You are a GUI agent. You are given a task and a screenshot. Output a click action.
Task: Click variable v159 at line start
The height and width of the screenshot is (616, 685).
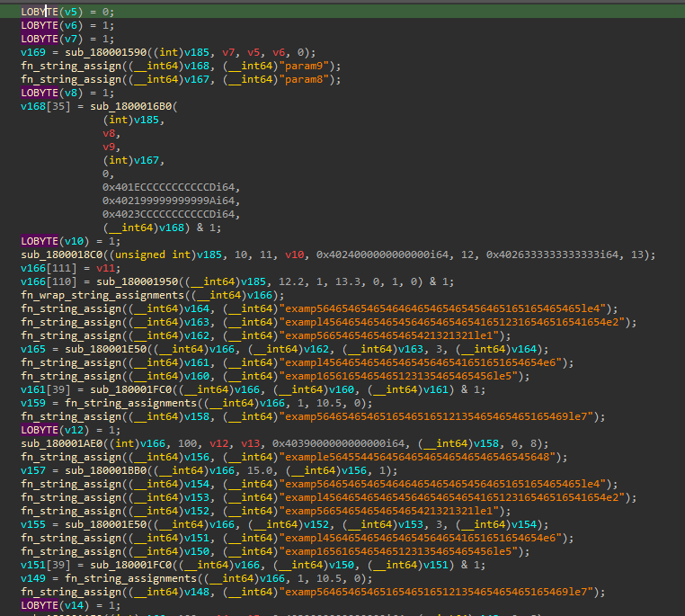coord(32,403)
